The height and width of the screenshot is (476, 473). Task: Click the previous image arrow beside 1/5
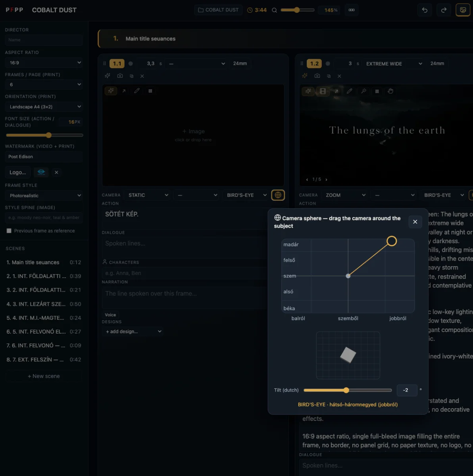tap(307, 179)
